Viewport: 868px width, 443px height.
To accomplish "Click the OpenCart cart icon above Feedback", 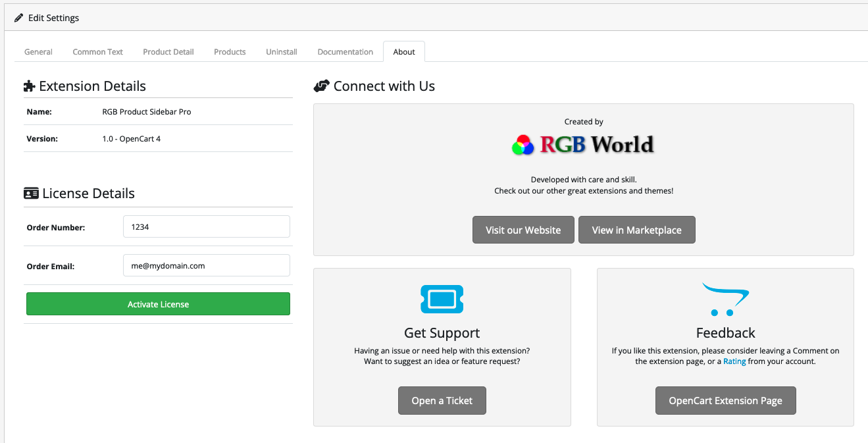I will 725,300.
